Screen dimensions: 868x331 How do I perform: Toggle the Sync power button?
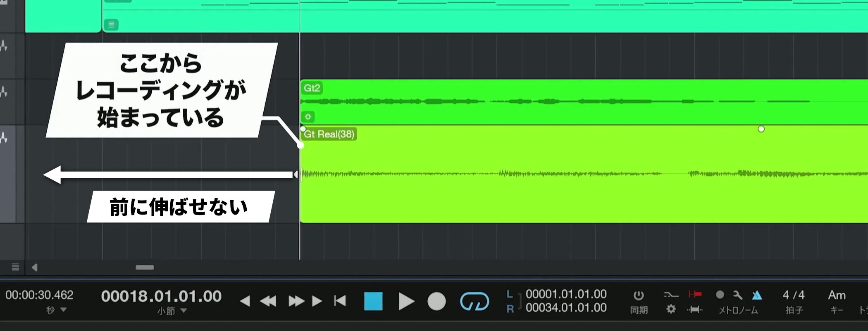pyautogui.click(x=638, y=295)
